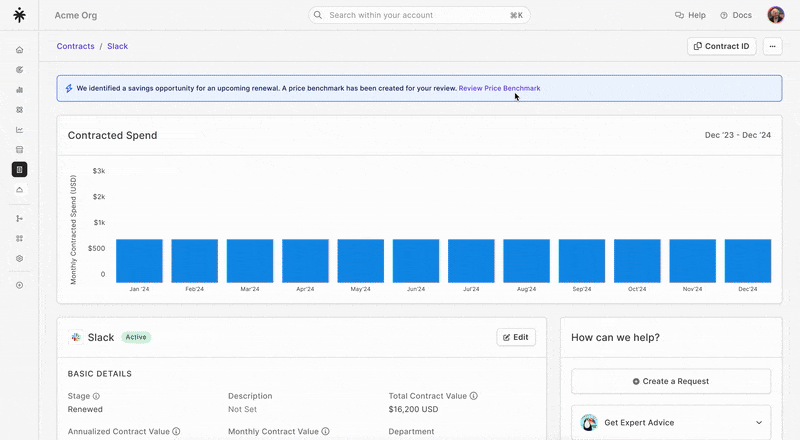
Task: Open the line graph icon in sidebar
Action: [x=19, y=130]
